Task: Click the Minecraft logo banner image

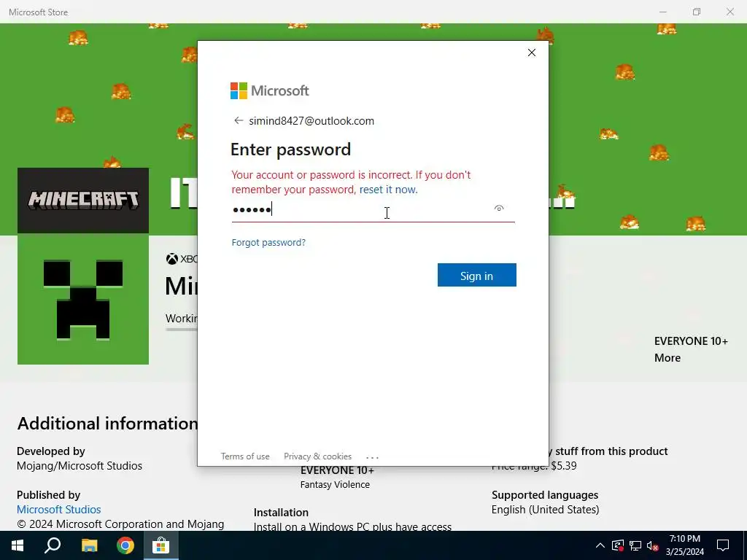Action: [83, 200]
